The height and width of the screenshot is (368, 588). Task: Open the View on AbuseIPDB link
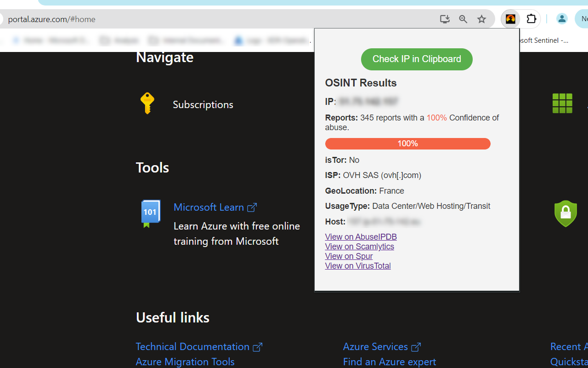[x=361, y=237]
